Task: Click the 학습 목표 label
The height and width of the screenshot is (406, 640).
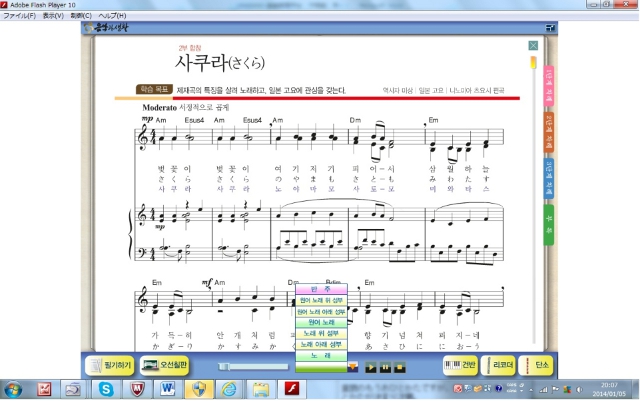Action: [154, 89]
